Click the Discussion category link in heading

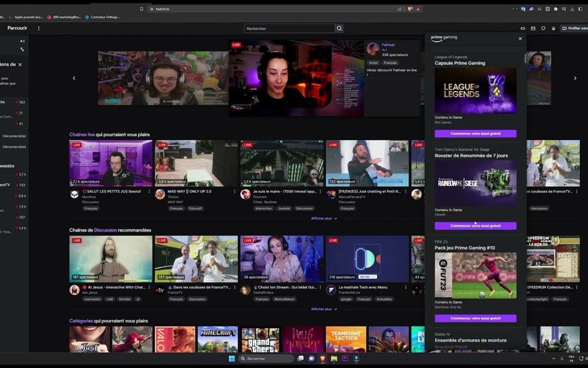click(x=106, y=230)
